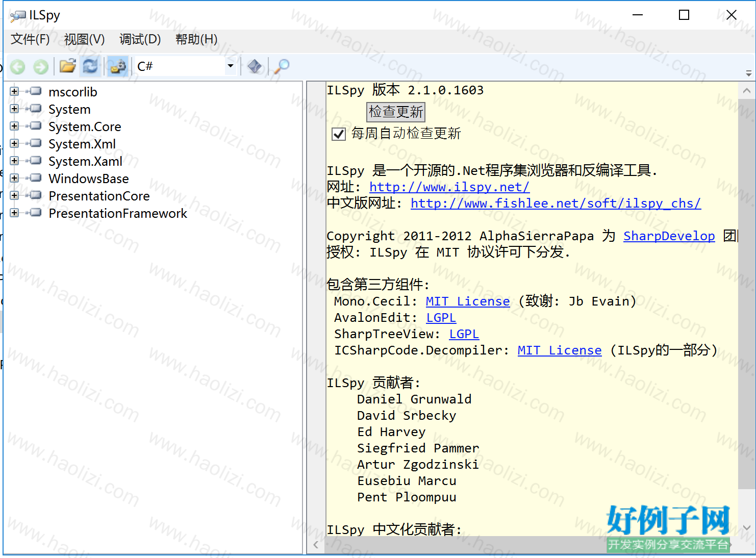Expand the mscorlib assembly node
Screen dimensions: 756x558
(14, 92)
